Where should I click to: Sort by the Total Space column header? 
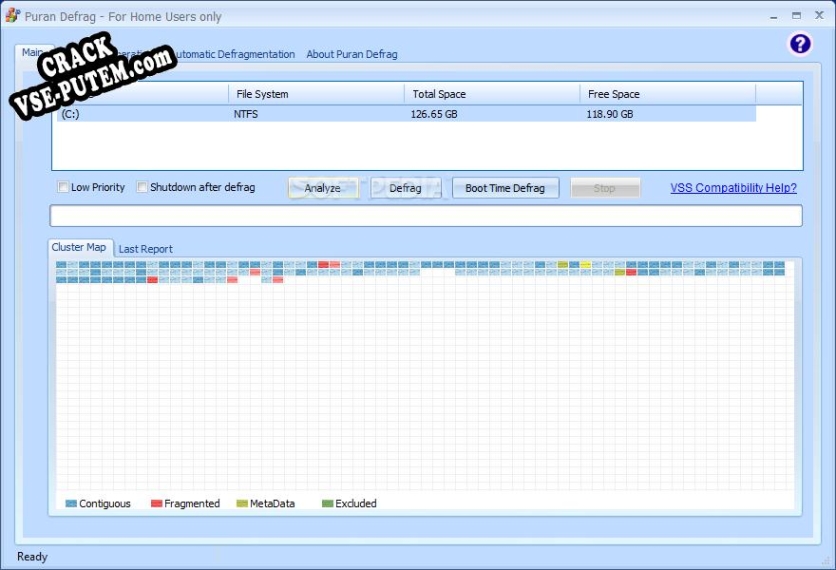tap(492, 94)
